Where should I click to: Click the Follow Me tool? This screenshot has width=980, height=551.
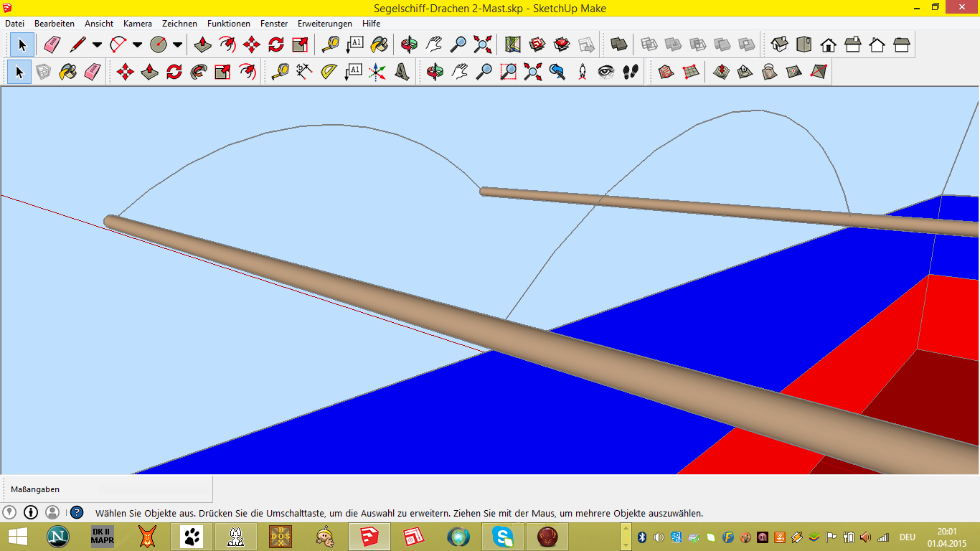199,72
